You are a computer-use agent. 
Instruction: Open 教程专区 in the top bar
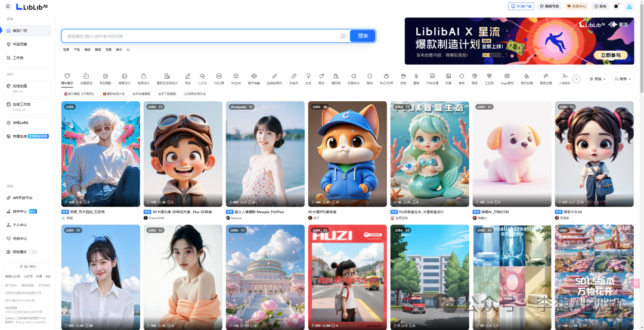click(550, 6)
